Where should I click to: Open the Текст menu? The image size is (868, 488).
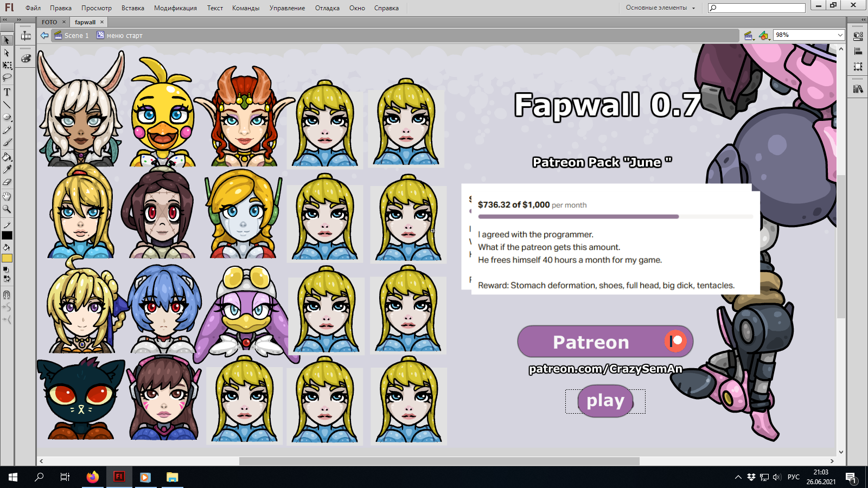(x=215, y=8)
